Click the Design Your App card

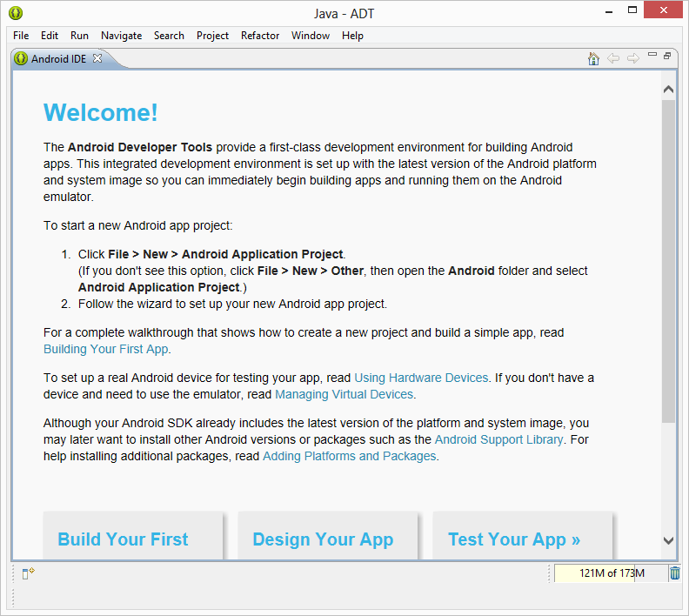327,535
